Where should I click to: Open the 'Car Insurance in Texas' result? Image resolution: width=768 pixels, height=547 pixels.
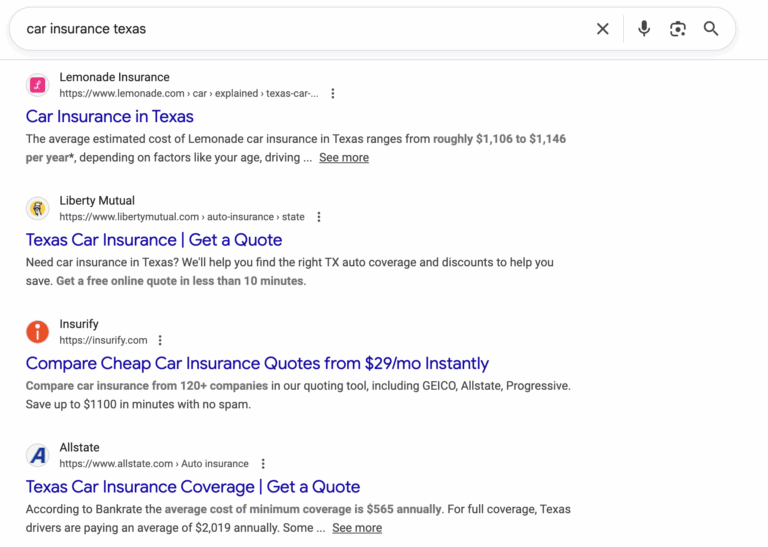click(110, 117)
